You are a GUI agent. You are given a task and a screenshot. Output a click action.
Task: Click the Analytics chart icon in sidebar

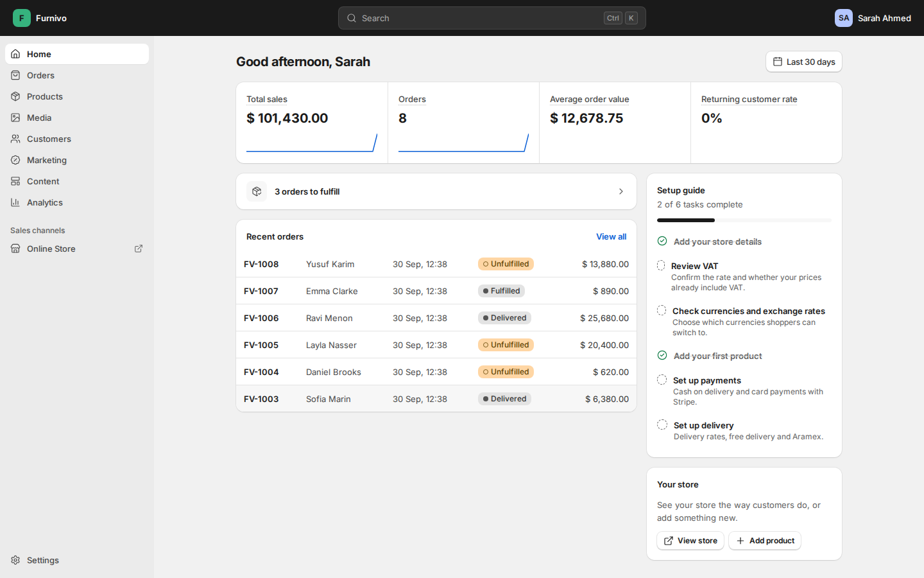(x=15, y=202)
